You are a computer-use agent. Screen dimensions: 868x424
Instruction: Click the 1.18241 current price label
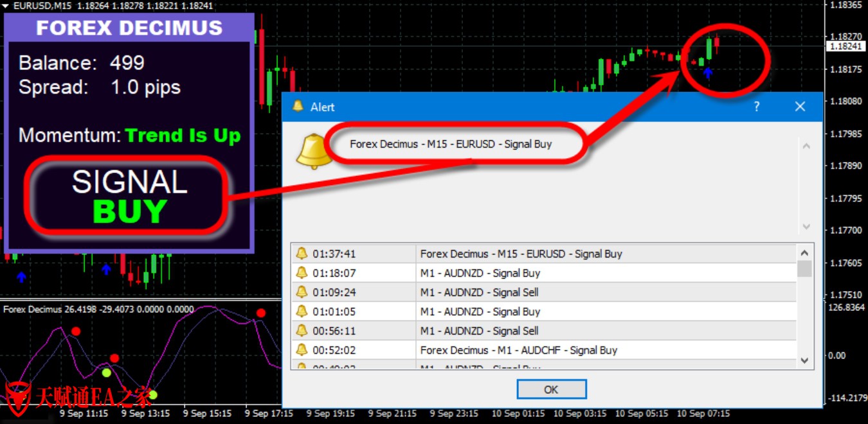845,47
